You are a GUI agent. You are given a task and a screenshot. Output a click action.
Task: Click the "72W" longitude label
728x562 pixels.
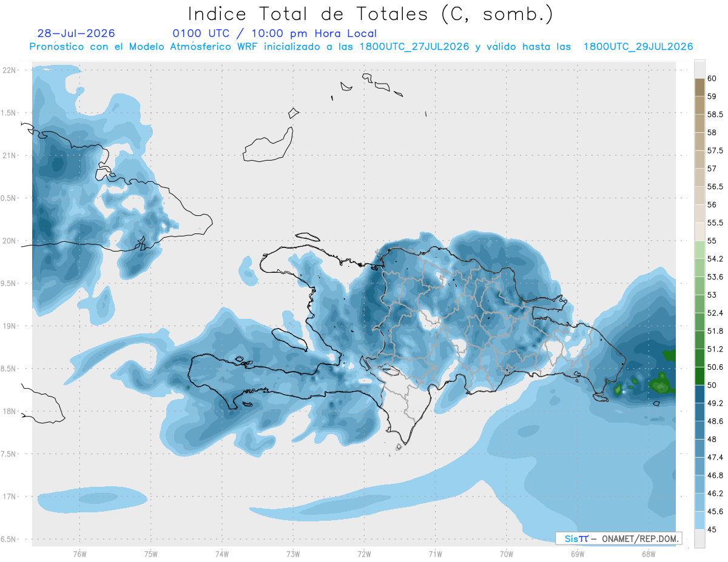[364, 554]
